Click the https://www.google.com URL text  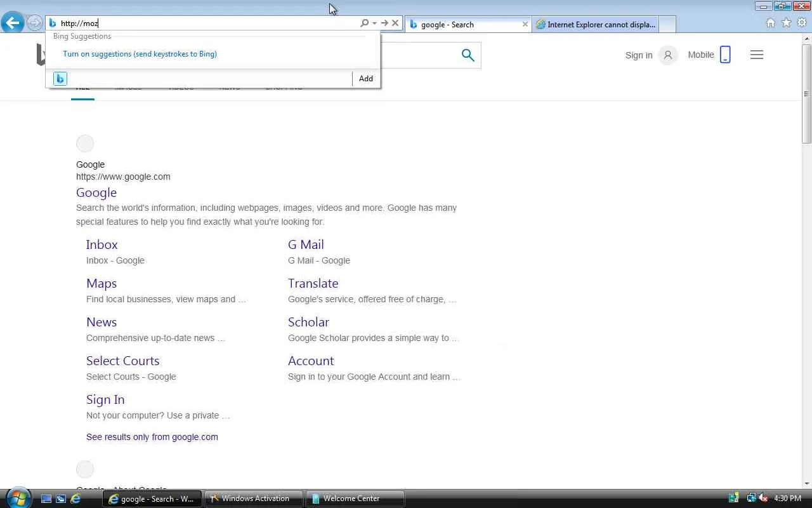point(123,177)
